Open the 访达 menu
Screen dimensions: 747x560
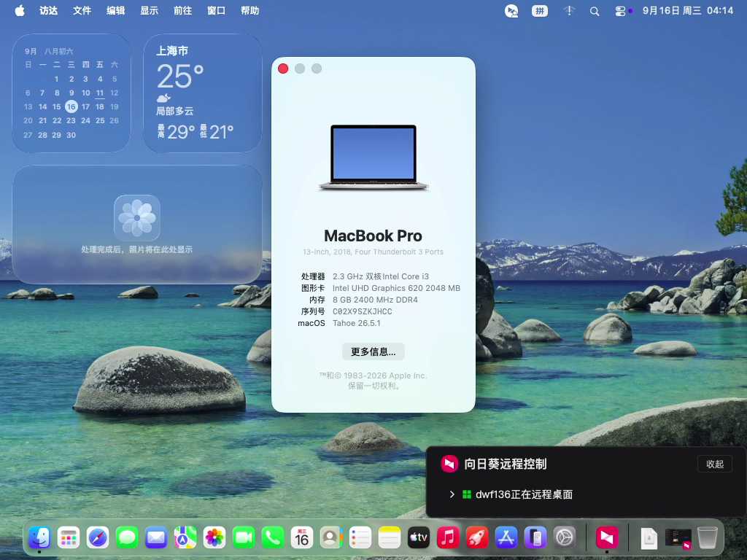49,10
